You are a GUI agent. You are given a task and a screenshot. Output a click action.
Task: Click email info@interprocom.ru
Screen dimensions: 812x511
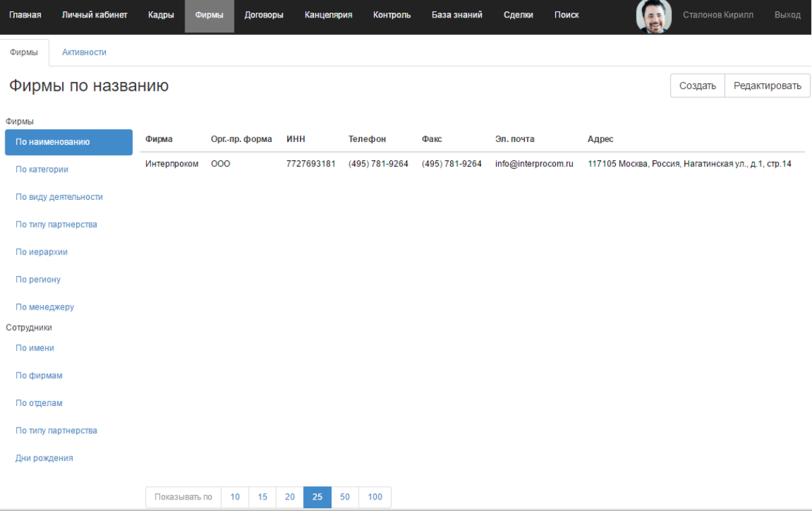click(x=534, y=164)
